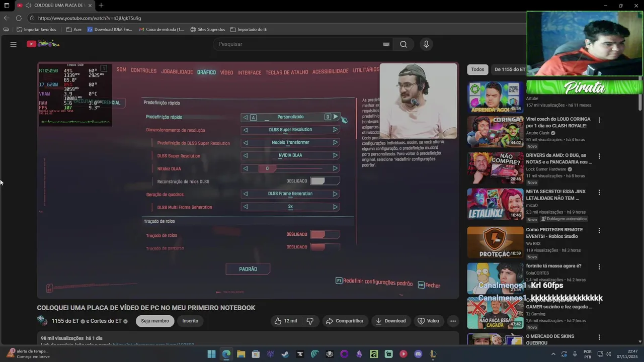The width and height of the screenshot is (644, 362).
Task: Start voice search with the microphone
Action: [426, 44]
